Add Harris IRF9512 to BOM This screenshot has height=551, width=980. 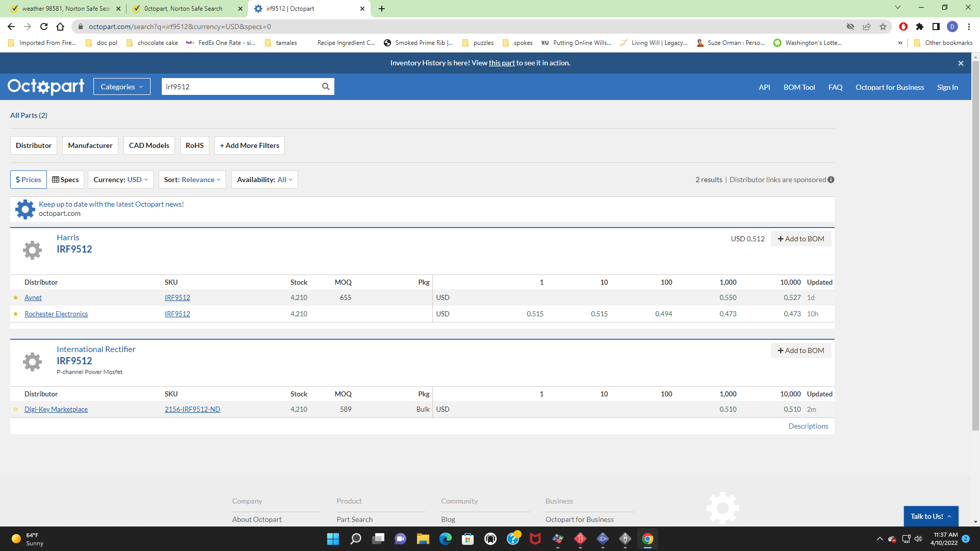tap(801, 239)
